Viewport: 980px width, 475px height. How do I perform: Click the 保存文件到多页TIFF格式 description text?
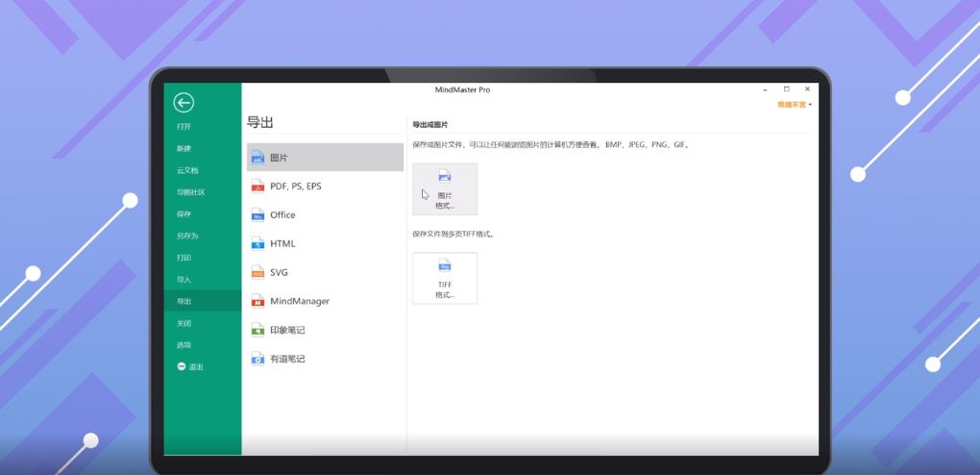pos(453,235)
